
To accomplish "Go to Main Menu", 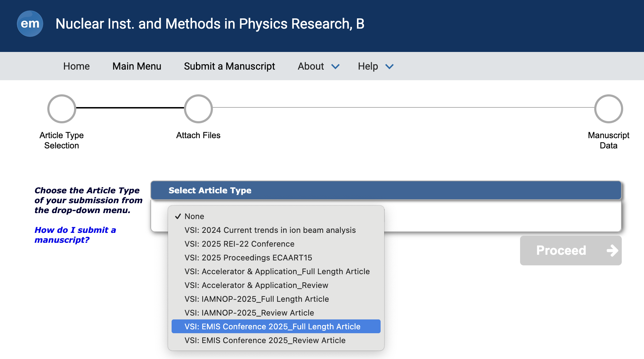I will 137,66.
